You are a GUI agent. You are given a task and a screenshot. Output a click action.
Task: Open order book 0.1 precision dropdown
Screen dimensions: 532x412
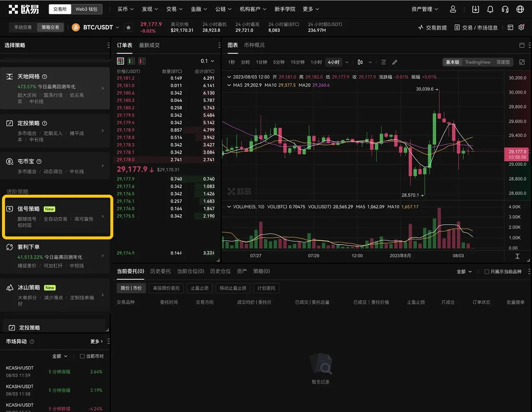click(207, 61)
